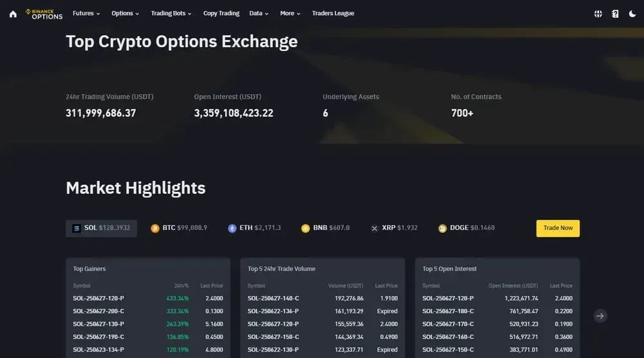Viewport: 644px width, 358px height.
Task: Click the 311,999,686.37 trading volume figure
Action: tap(100, 113)
